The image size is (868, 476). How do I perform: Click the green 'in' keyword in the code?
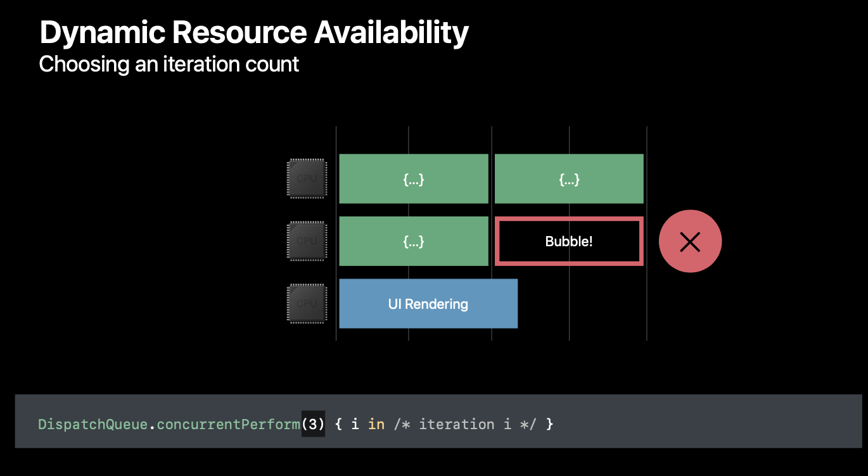(376, 424)
